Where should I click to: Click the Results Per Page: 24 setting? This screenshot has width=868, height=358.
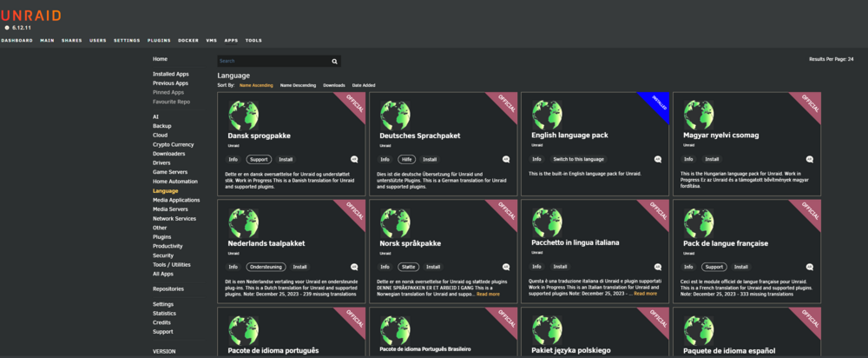pyautogui.click(x=831, y=59)
